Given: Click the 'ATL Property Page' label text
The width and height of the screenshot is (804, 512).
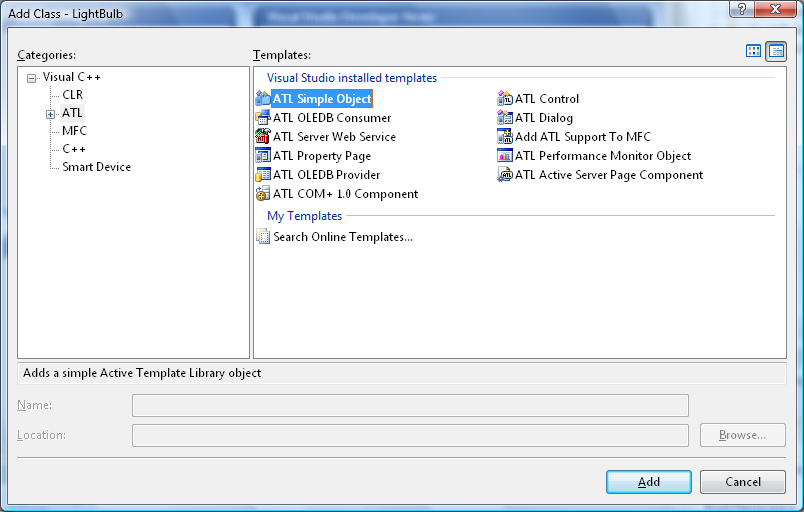Looking at the screenshot, I should pyautogui.click(x=322, y=156).
